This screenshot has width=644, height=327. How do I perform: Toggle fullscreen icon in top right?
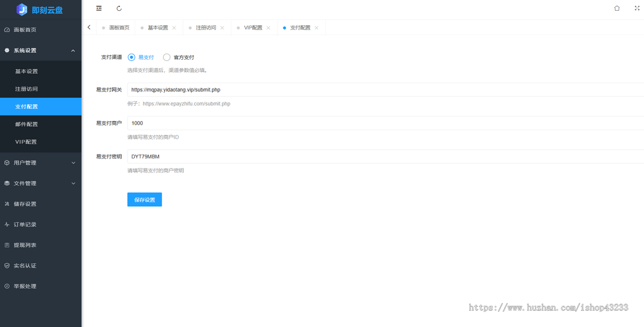point(637,8)
